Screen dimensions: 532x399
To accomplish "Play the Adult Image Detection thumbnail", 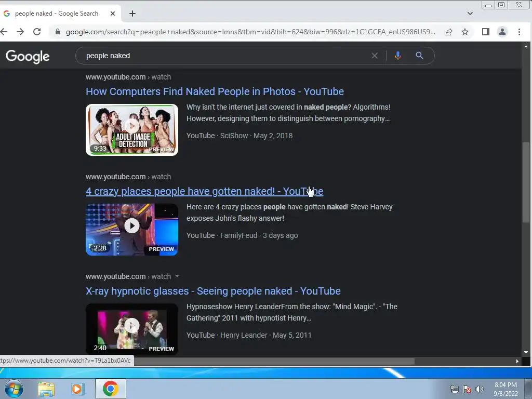I will 132,129.
